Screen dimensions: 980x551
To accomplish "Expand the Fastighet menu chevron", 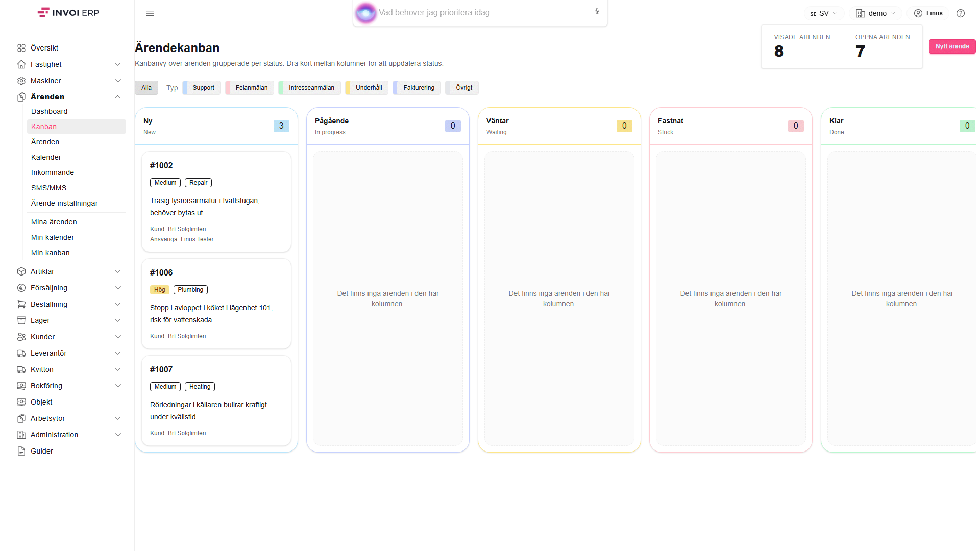I will click(118, 64).
